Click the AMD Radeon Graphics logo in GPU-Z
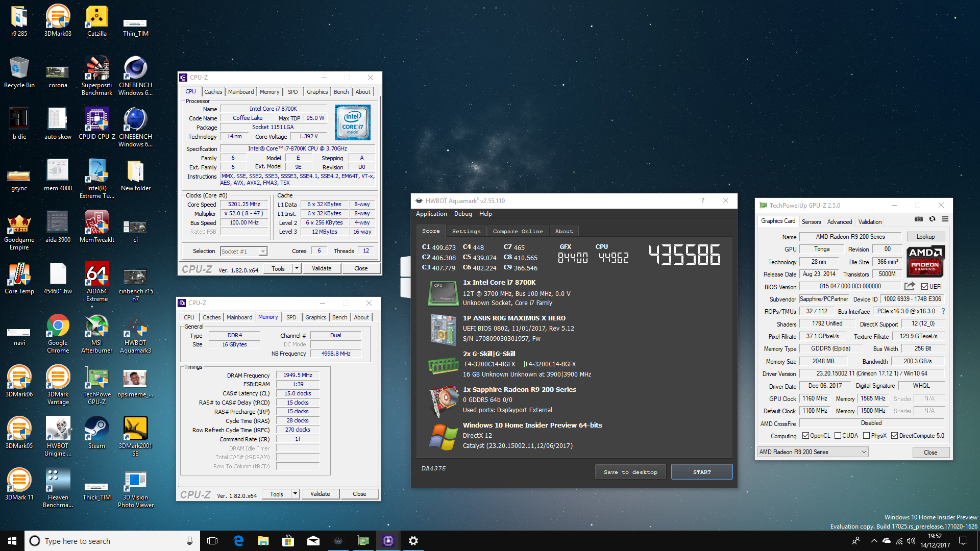Viewport: 980px width, 551px height. 925,262
